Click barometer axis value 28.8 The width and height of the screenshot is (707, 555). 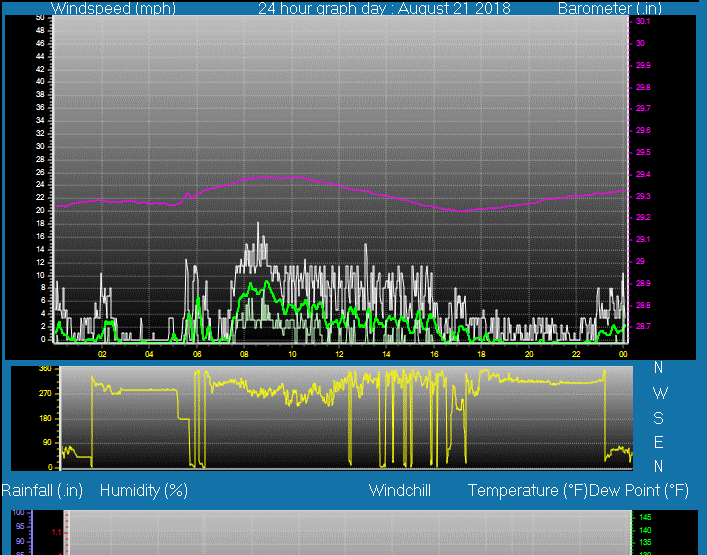pos(643,305)
